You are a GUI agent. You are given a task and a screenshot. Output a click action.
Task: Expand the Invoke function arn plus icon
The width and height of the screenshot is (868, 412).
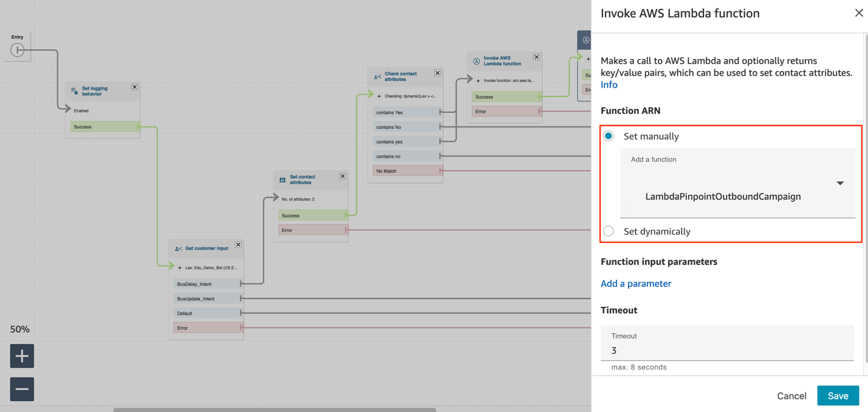point(478,81)
